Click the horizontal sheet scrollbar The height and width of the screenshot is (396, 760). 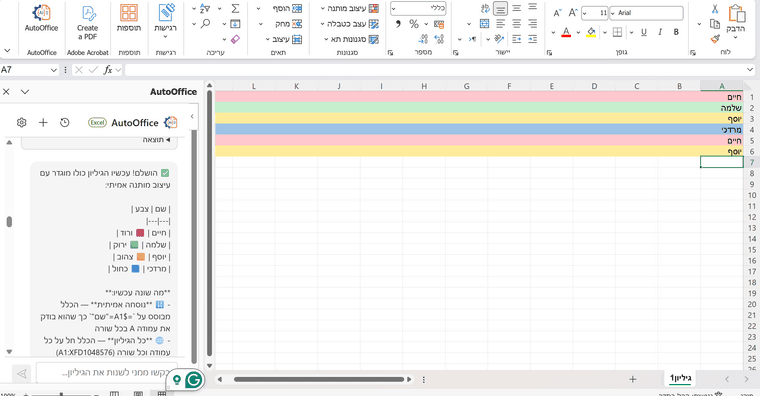tap(318, 380)
